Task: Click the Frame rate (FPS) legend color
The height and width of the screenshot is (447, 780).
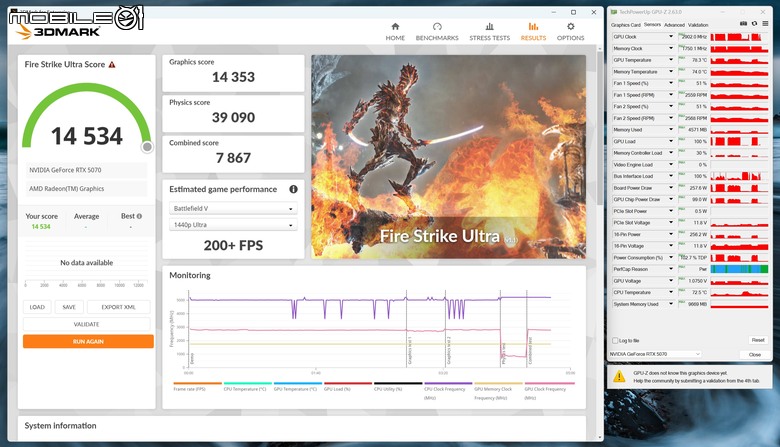Action: (197, 383)
